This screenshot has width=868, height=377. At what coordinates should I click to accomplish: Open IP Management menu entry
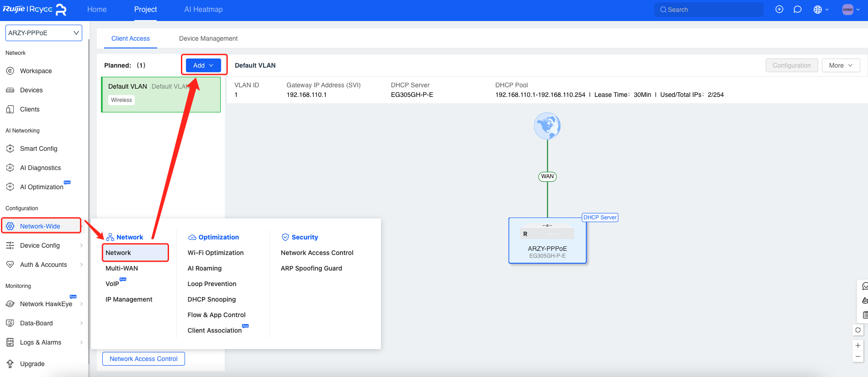pyautogui.click(x=129, y=299)
